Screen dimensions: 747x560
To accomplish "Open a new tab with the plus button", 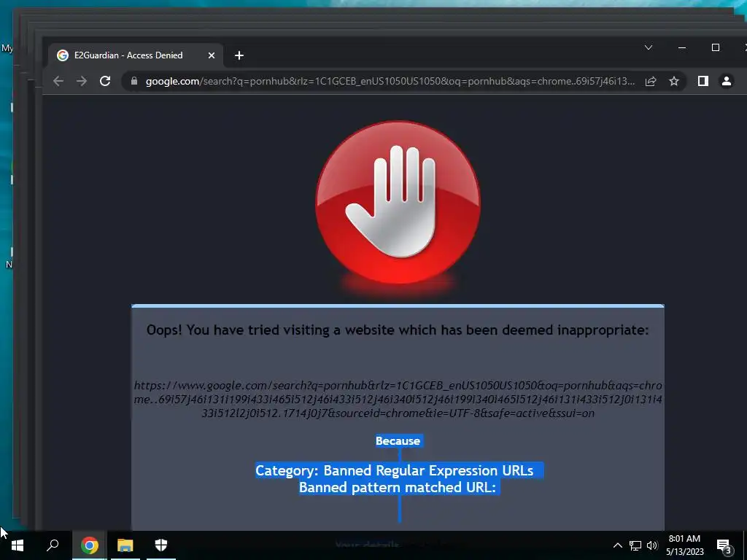I will (x=239, y=55).
